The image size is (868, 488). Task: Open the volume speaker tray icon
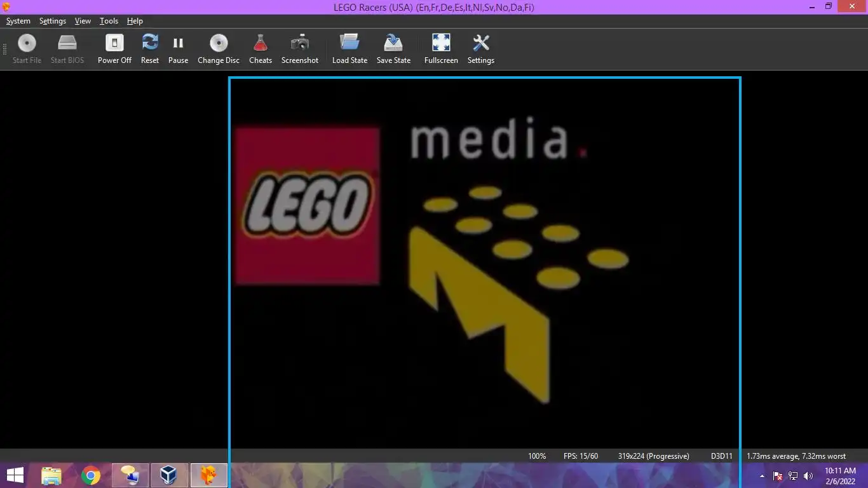808,476
